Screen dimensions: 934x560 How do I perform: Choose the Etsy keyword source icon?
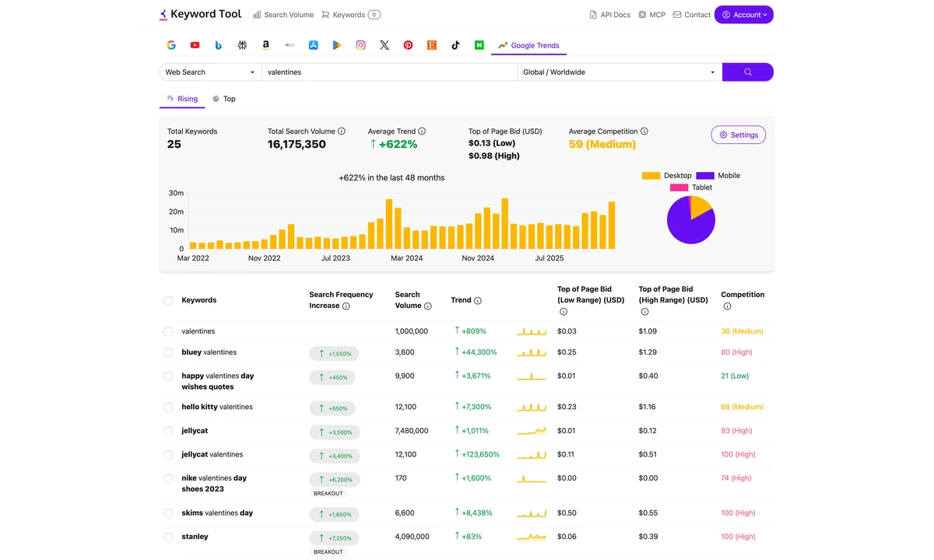pyautogui.click(x=432, y=45)
